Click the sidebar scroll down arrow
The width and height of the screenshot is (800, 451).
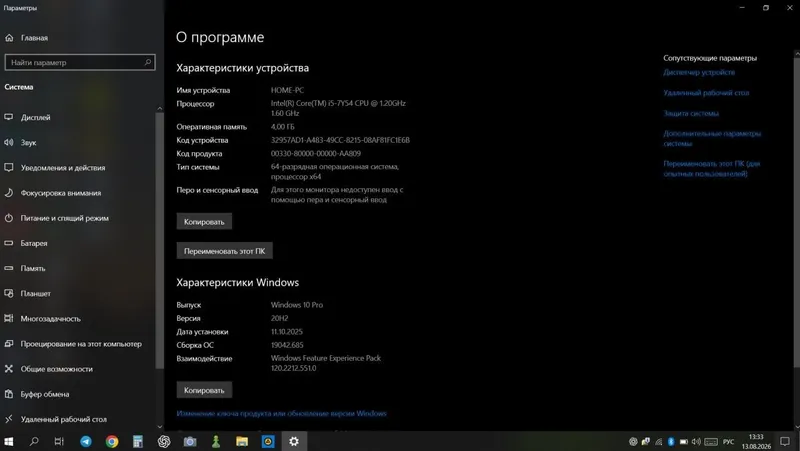[x=160, y=427]
